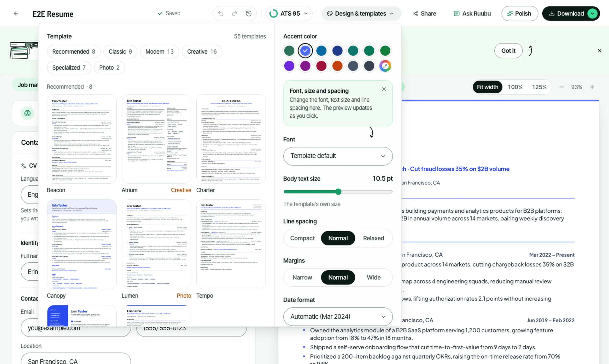Open Share option
The height and width of the screenshot is (364, 609).
[x=424, y=13]
